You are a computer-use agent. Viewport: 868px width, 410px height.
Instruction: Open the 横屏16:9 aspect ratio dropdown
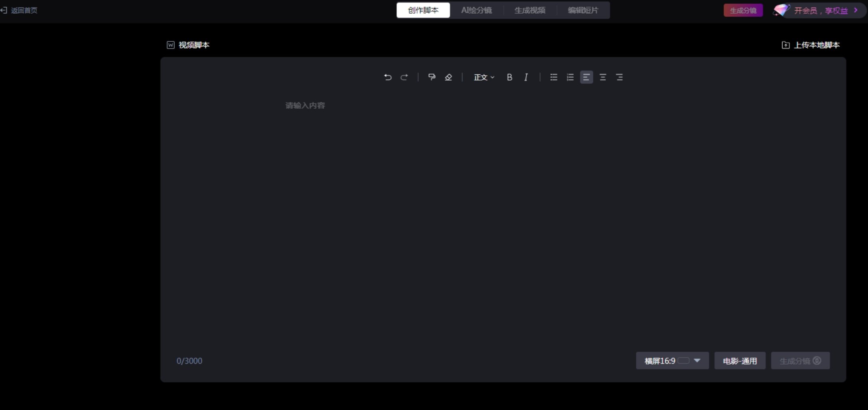(x=672, y=361)
